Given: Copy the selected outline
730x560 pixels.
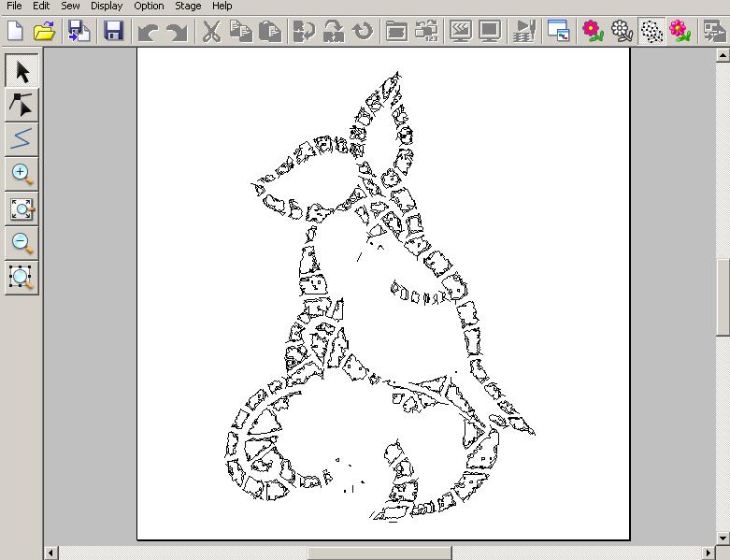Looking at the screenshot, I should [x=241, y=32].
